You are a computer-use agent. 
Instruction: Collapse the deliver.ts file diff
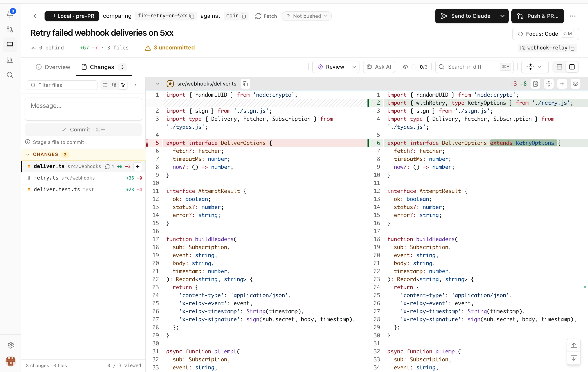point(157,84)
